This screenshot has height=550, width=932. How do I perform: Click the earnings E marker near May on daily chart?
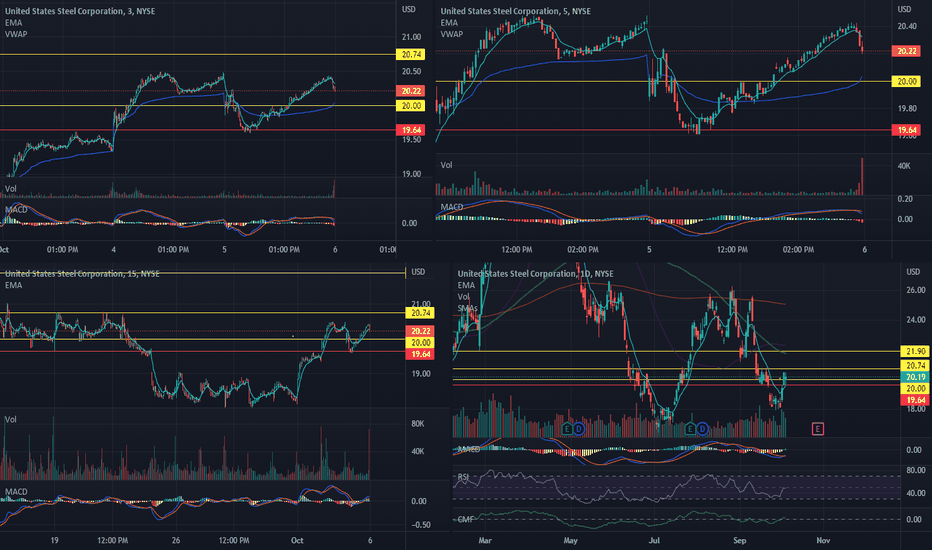(567, 429)
